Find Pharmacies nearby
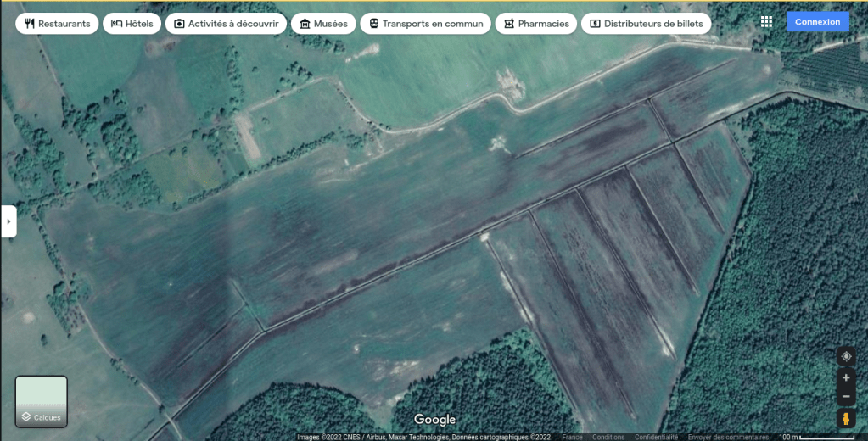This screenshot has width=868, height=441. pos(535,24)
